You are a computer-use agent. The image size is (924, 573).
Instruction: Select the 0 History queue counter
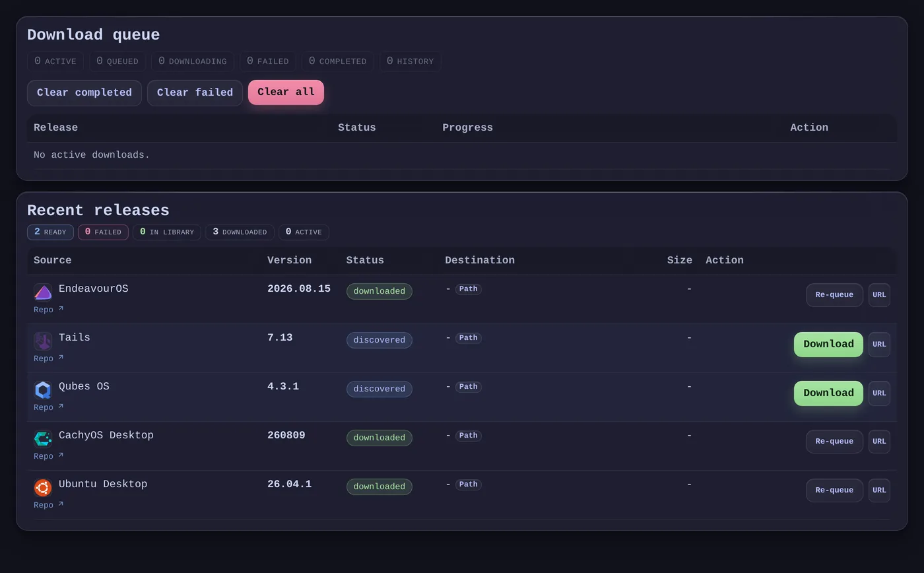(410, 61)
